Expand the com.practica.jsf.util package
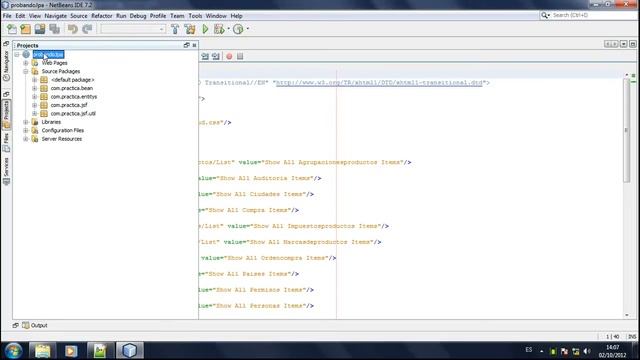The image size is (640, 360). point(35,113)
